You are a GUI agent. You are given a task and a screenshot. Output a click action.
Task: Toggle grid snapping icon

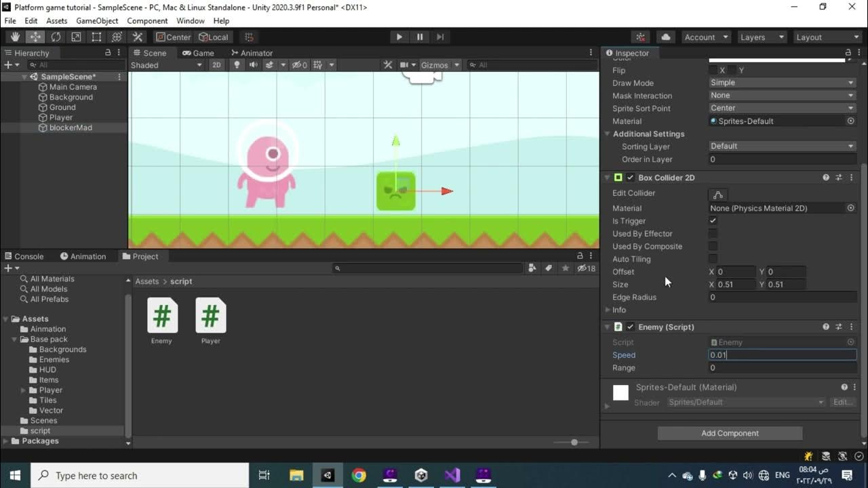pos(249,37)
